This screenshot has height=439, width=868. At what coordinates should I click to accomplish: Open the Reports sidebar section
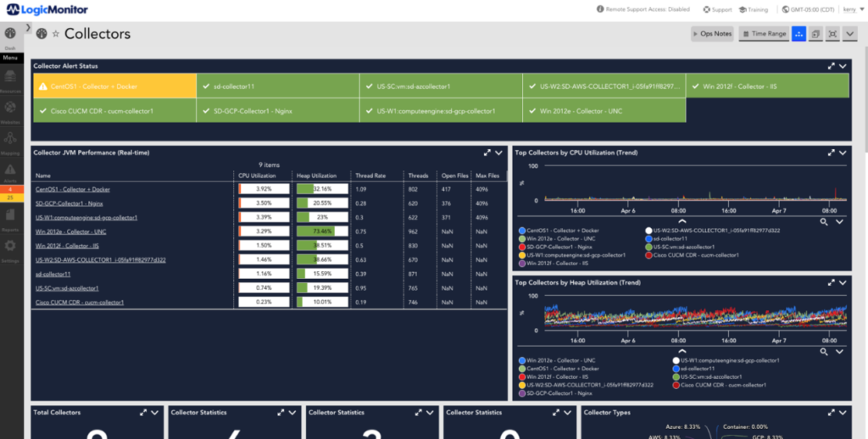(10, 218)
